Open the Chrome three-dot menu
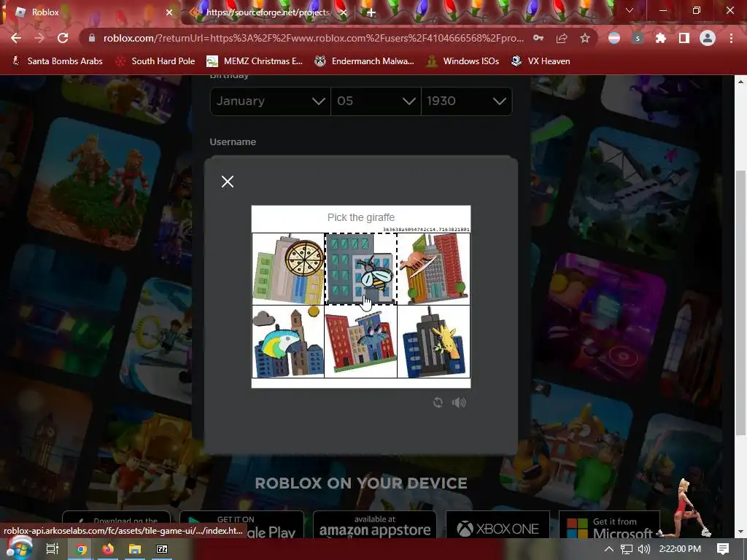Viewport: 747px width, 560px height. pos(731,38)
